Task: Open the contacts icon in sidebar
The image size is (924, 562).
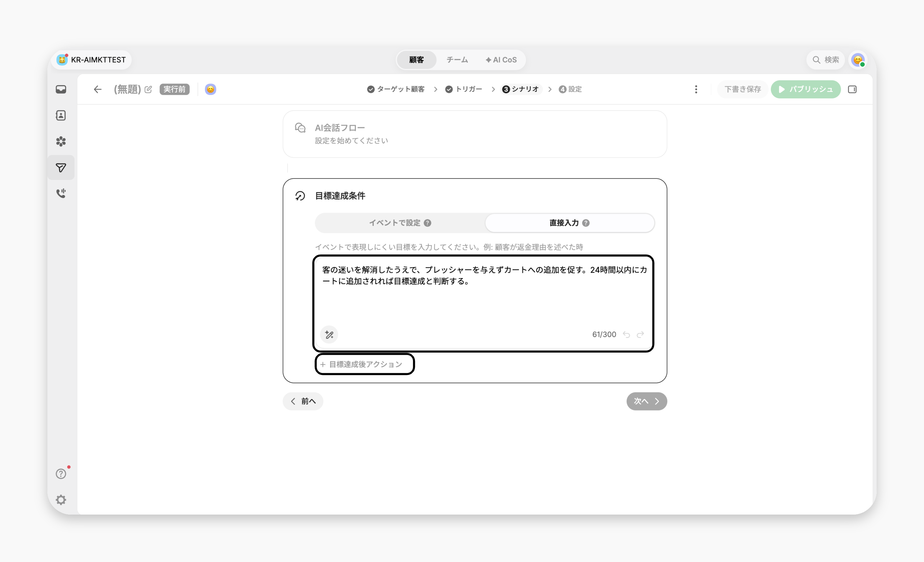Action: tap(61, 115)
